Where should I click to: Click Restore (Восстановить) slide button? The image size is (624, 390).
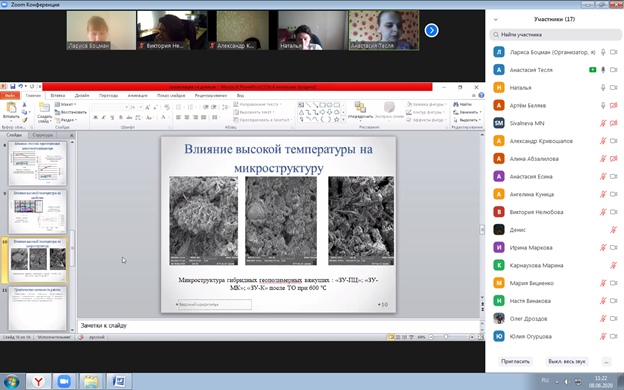click(x=70, y=112)
